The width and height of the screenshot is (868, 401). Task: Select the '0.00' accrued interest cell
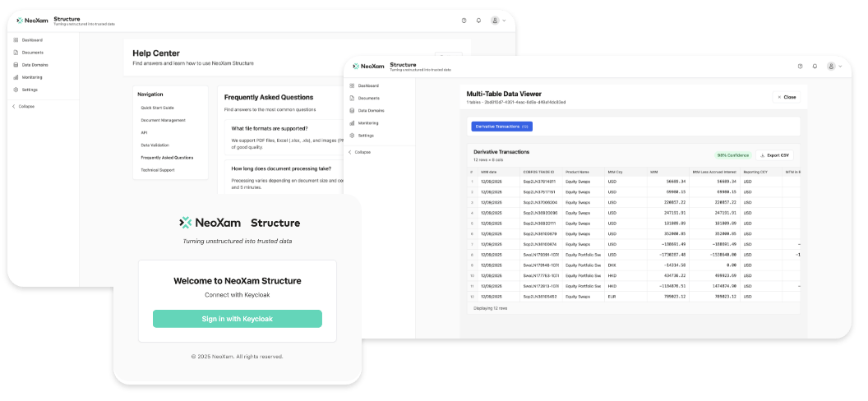click(714, 265)
